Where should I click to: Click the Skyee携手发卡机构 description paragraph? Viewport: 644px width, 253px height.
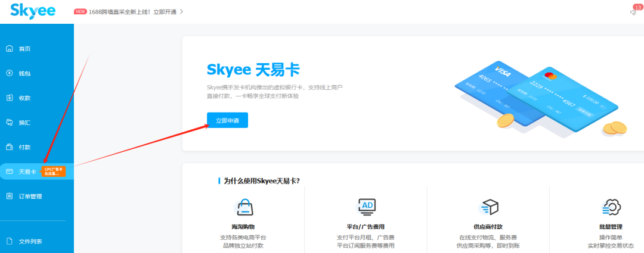274,92
